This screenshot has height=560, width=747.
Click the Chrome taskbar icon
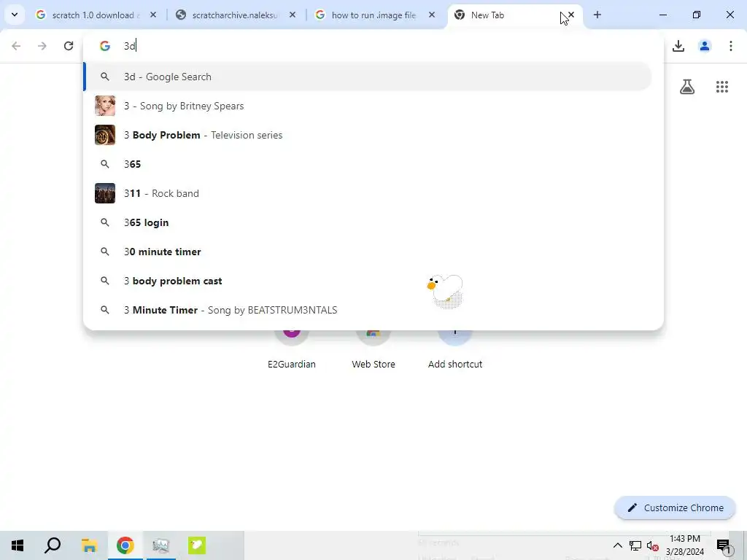pyautogui.click(x=125, y=545)
